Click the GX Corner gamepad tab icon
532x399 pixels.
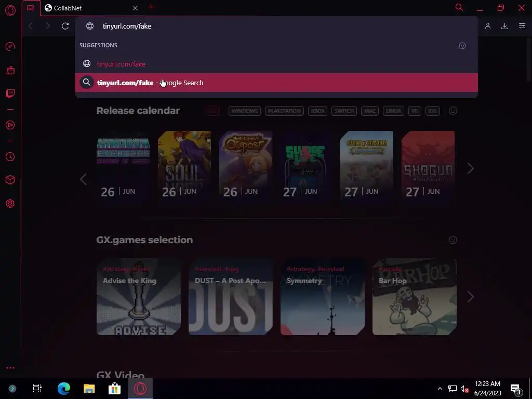[31, 8]
